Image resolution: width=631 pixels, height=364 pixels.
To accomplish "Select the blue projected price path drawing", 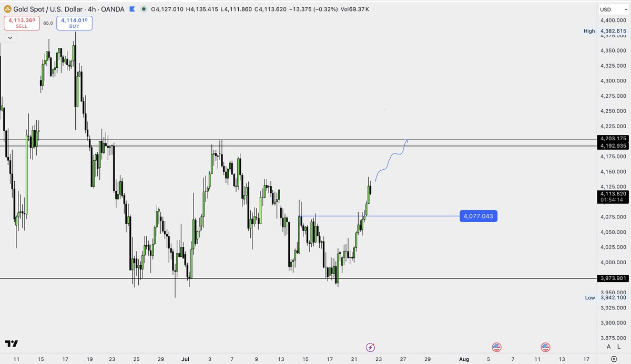I will (x=392, y=160).
